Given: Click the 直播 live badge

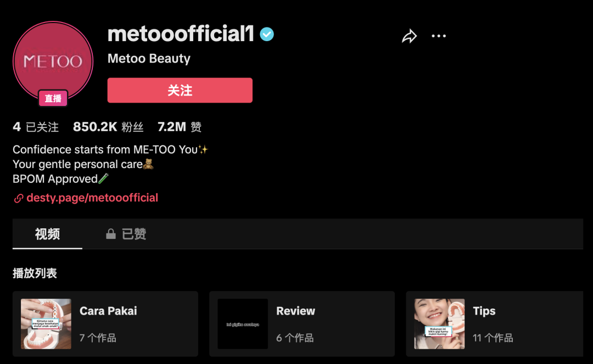Looking at the screenshot, I should (x=53, y=99).
